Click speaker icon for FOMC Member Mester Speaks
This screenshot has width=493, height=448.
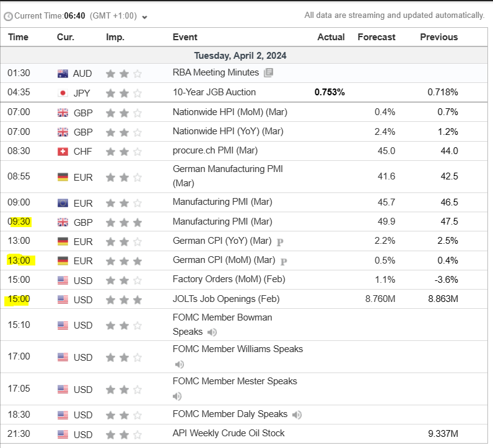pos(177,397)
